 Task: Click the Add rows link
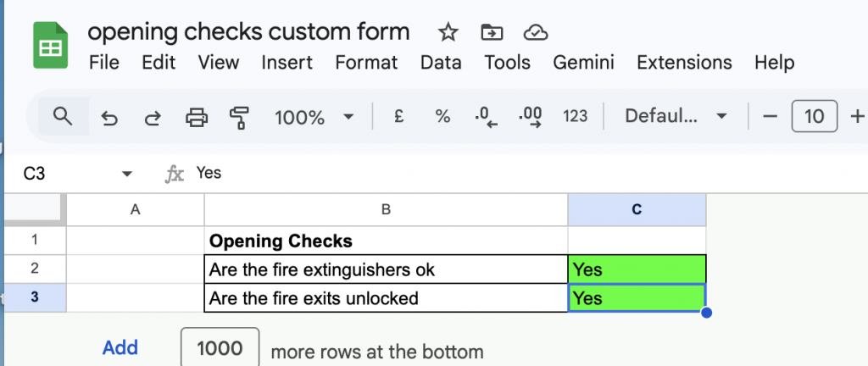tap(120, 347)
